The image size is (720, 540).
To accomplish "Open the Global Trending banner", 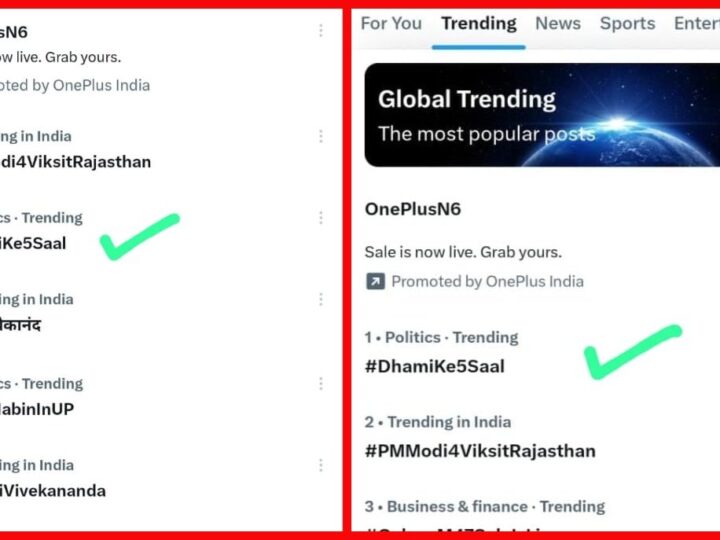I will (542, 115).
